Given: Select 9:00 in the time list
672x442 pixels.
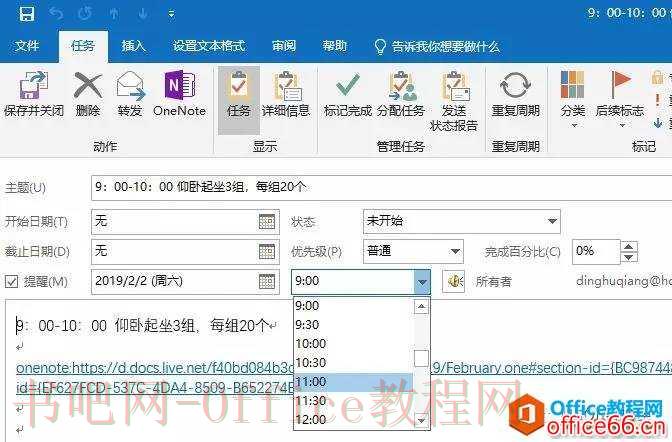Looking at the screenshot, I should pos(353,306).
